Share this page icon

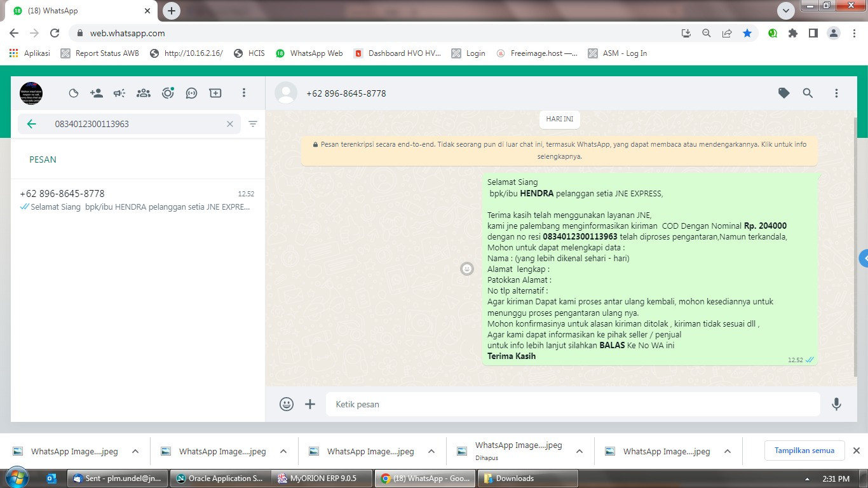727,33
